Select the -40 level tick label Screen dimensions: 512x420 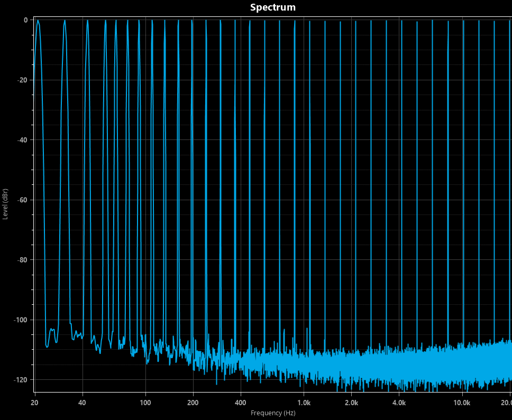(22, 140)
